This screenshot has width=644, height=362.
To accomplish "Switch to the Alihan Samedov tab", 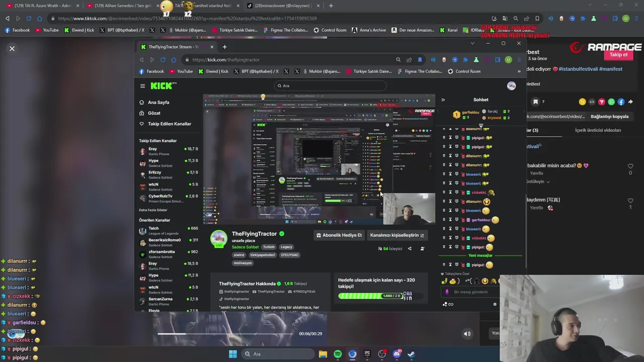I will click(121, 6).
